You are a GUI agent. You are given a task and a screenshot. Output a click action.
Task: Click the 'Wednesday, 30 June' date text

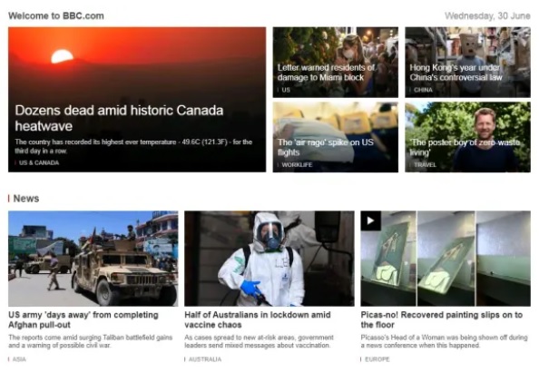pos(487,15)
